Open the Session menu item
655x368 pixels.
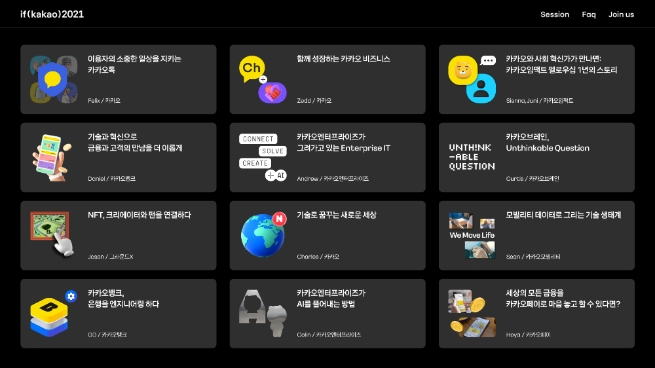(555, 14)
